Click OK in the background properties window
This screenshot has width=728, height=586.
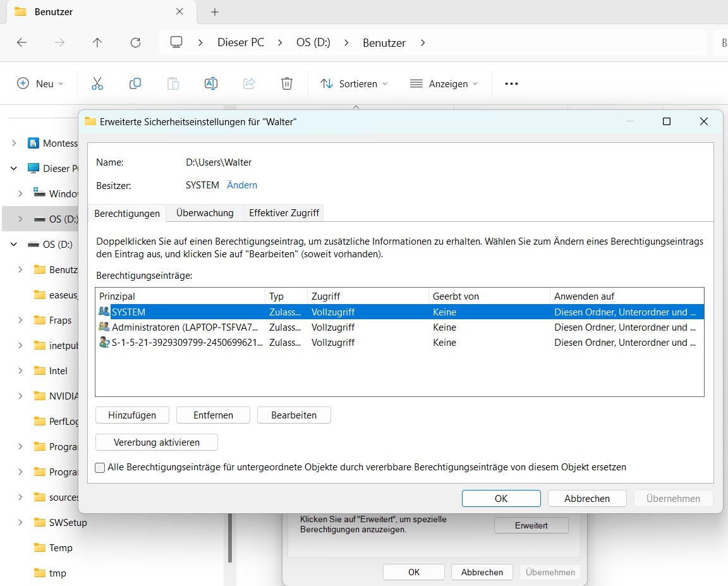point(414,572)
